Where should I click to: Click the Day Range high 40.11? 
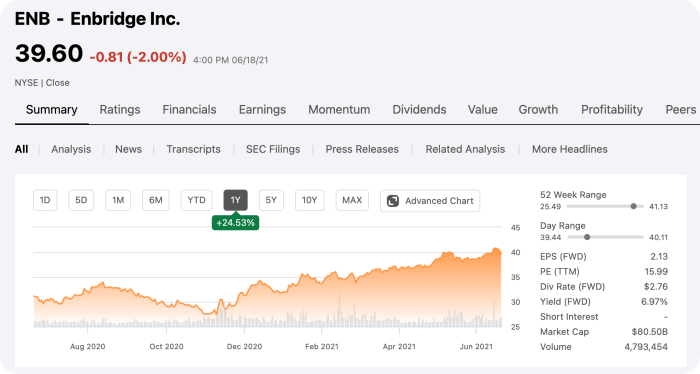658,237
